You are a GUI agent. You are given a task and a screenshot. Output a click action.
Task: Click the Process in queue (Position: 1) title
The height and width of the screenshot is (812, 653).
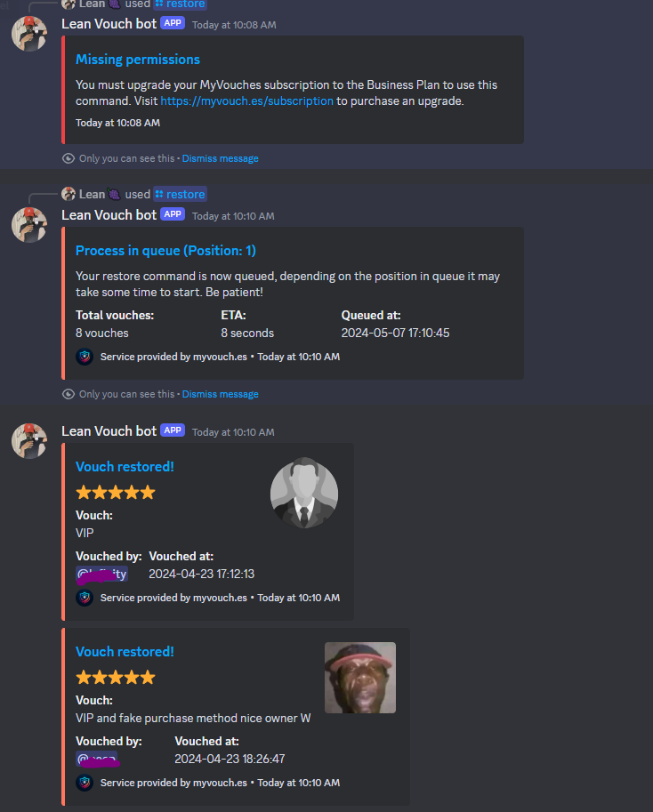point(165,251)
